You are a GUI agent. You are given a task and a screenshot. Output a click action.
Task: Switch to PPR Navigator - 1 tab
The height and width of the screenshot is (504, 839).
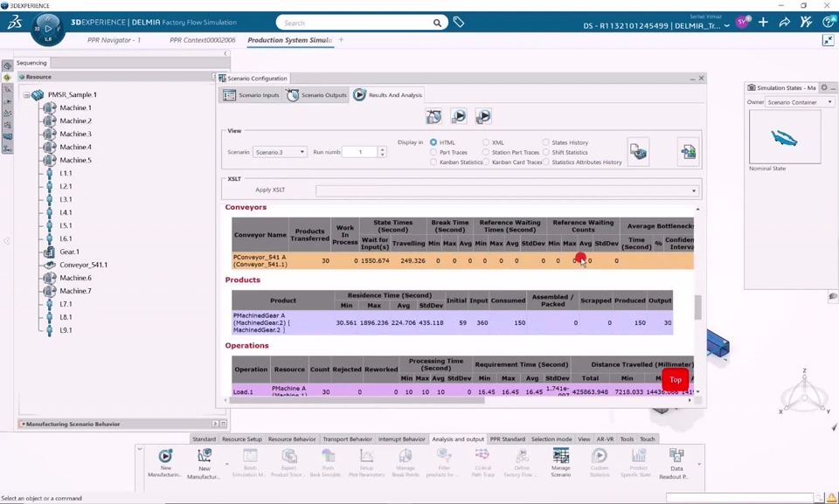coord(114,40)
